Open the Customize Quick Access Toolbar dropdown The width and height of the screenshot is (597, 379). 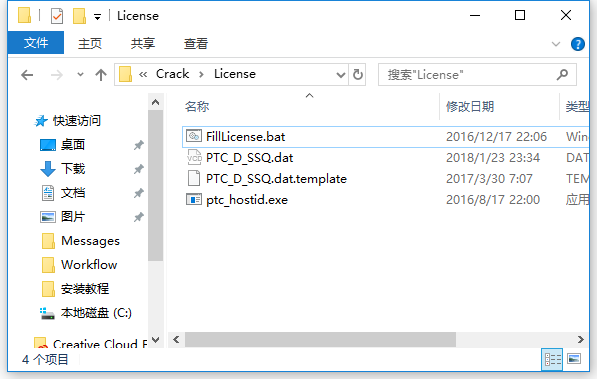click(x=97, y=17)
